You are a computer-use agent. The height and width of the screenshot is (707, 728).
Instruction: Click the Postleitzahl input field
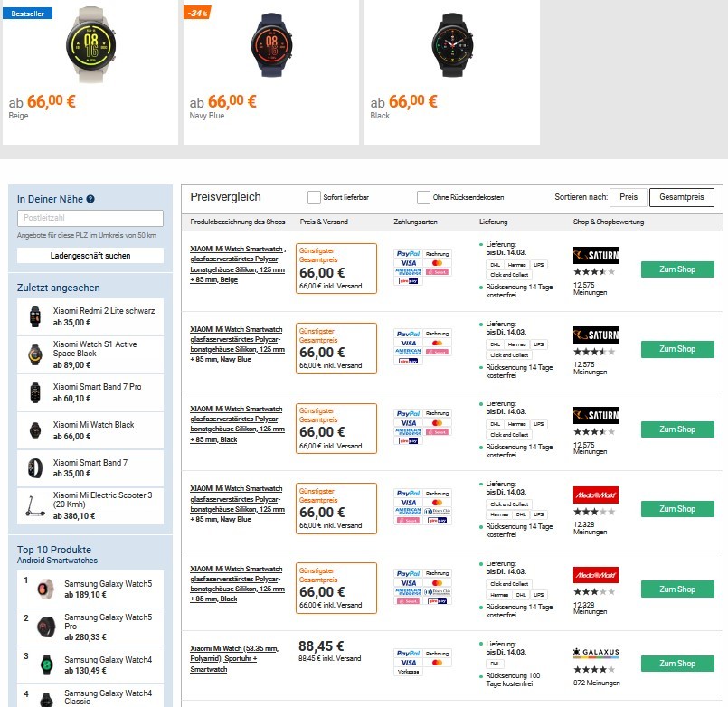click(90, 218)
